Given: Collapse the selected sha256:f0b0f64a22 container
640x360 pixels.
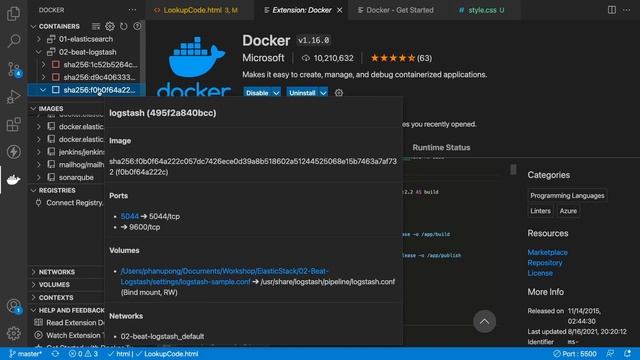Looking at the screenshot, I should [43, 90].
